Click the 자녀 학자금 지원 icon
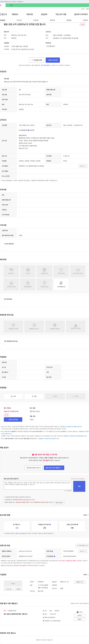Screen dimensions: 89x644 click(78, 271)
